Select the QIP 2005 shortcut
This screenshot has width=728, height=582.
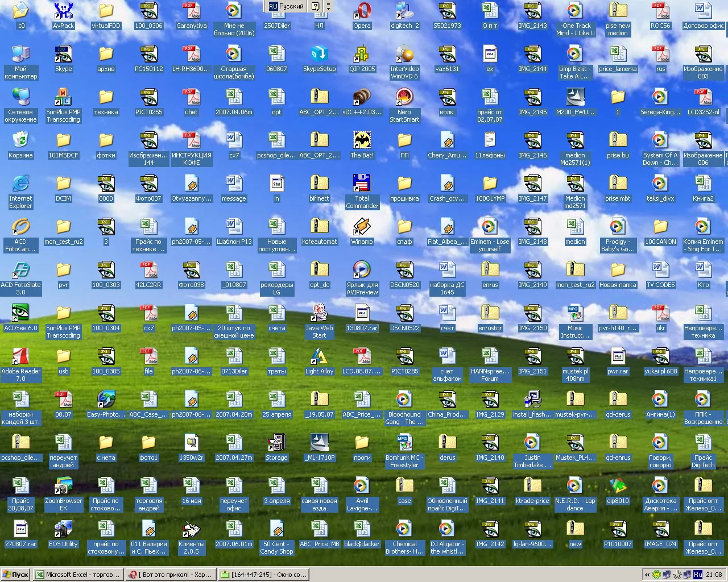coord(362,58)
